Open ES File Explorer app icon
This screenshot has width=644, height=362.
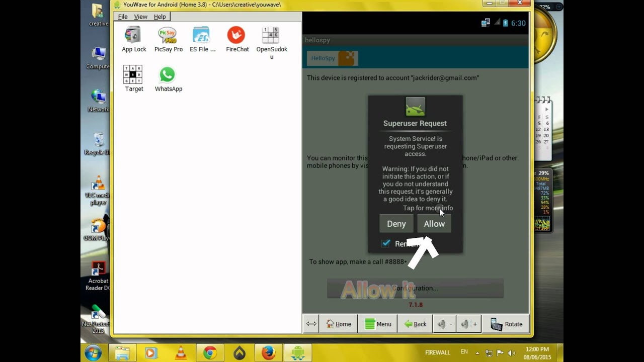coord(202,39)
